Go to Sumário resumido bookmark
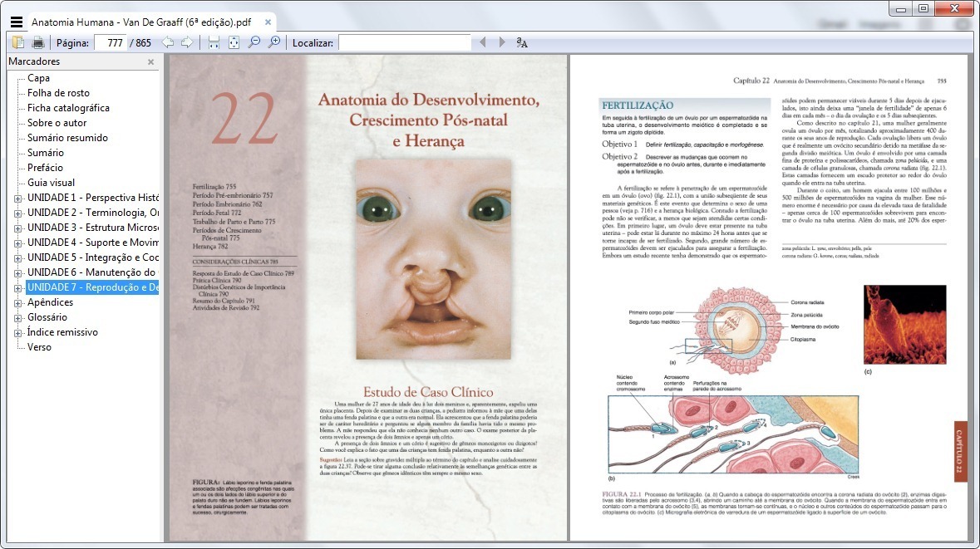 point(67,138)
